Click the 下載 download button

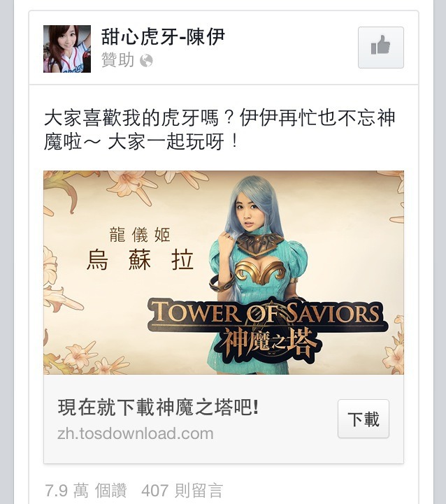tap(364, 419)
